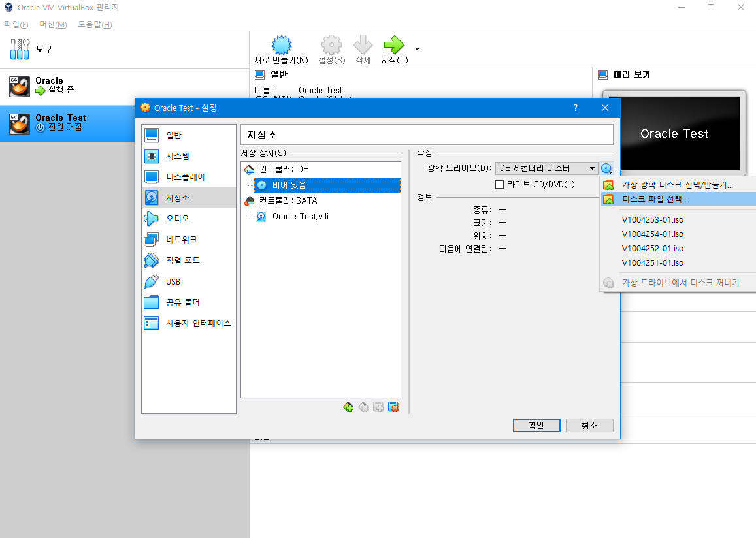
Task: Choose 디스크 파일 선택 menu item
Action: click(678, 199)
